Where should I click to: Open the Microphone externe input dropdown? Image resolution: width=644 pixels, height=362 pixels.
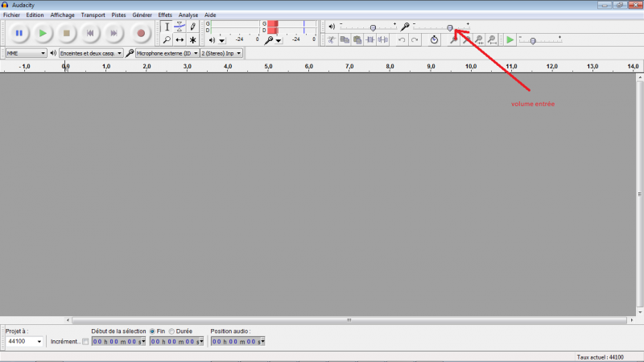(x=167, y=53)
